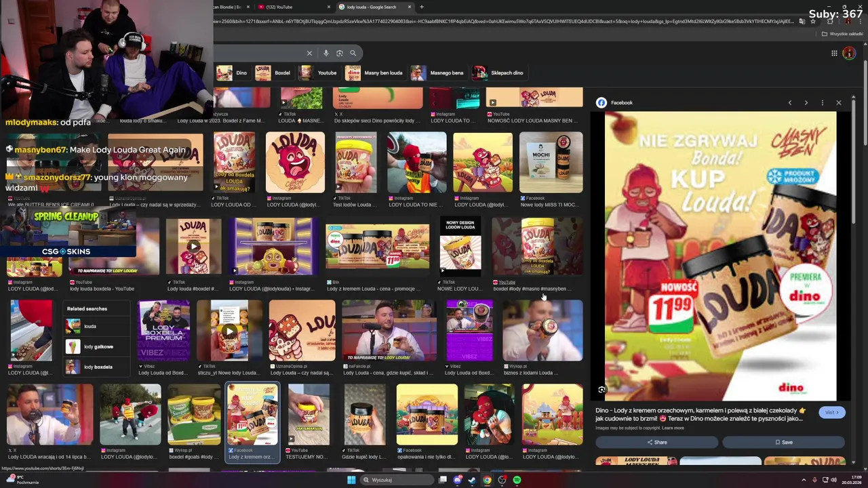Open Google Chrome taskbar icon
Screen dimensions: 868x488
pyautogui.click(x=487, y=480)
